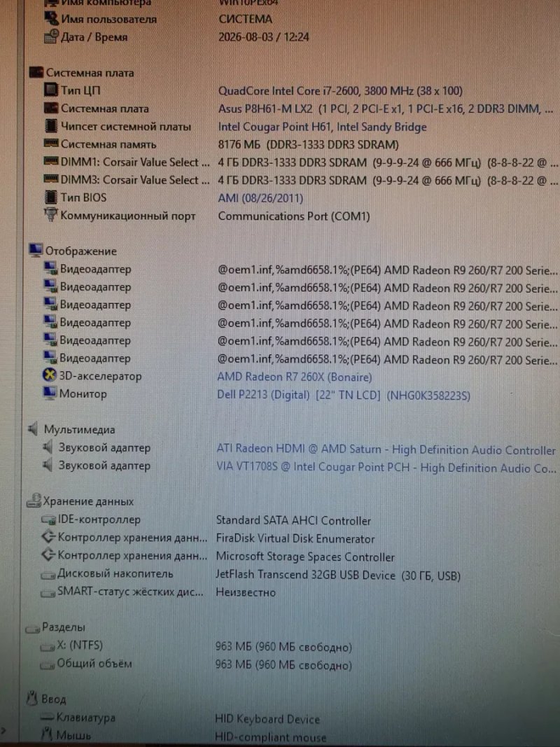Image resolution: width=560 pixels, height=747 pixels.
Task: Click the Мультимедиа speaker icon
Action: click(33, 428)
